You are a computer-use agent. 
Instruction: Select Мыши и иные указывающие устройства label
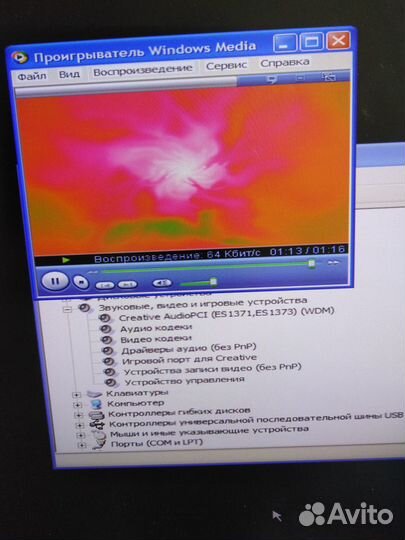tap(209, 432)
